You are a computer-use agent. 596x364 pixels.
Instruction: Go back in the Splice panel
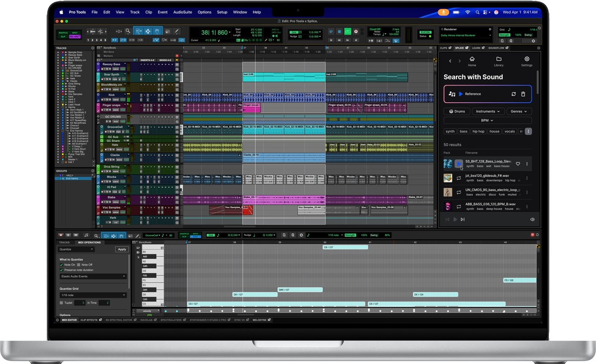pyautogui.click(x=450, y=61)
